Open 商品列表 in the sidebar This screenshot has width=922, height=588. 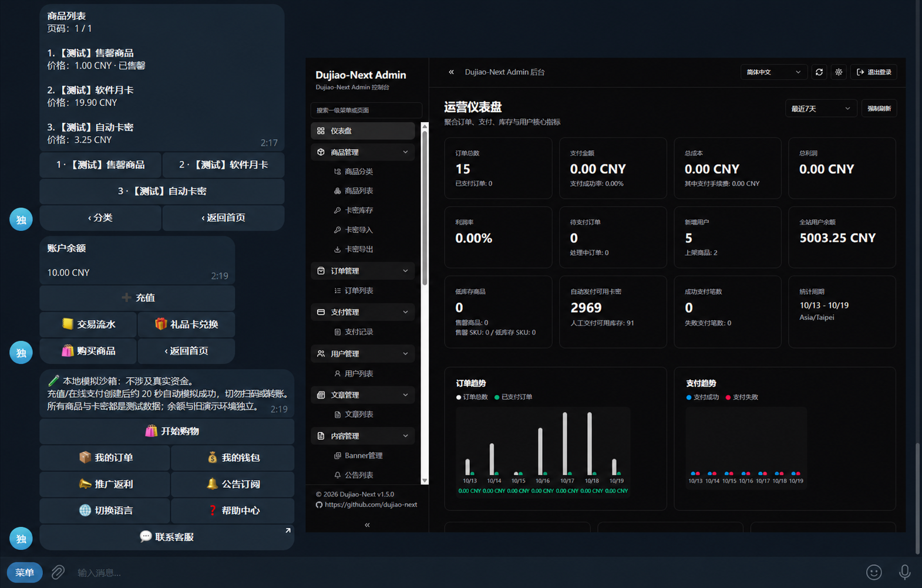click(358, 191)
